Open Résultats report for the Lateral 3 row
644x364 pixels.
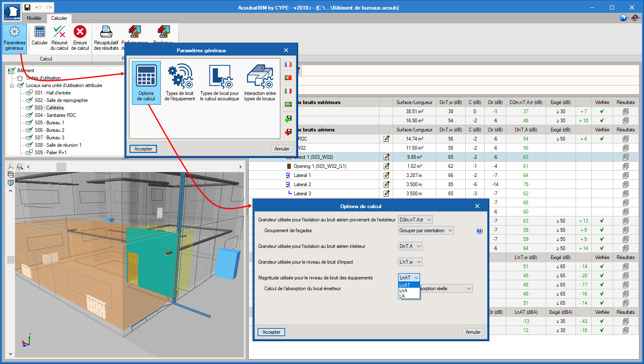[625, 194]
